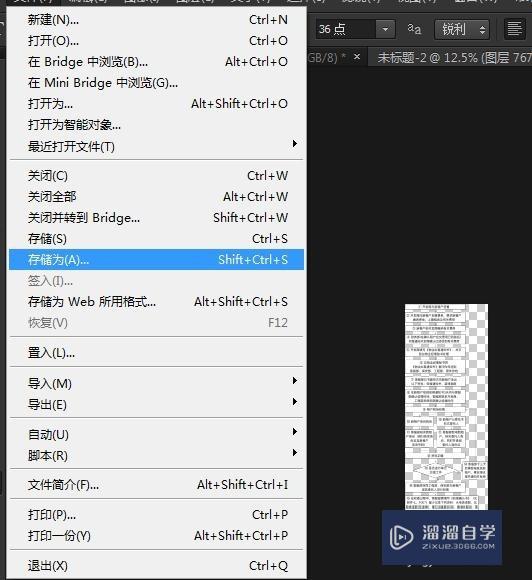Choose 新建(N)... from the file menu
The image size is (532, 580).
coord(156,20)
